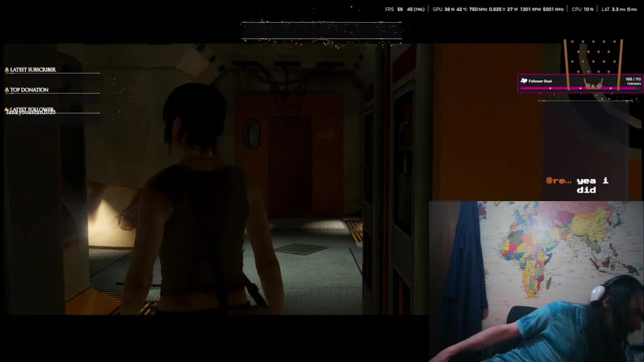
Task: Select the TOP DONATION label
Action: point(29,90)
